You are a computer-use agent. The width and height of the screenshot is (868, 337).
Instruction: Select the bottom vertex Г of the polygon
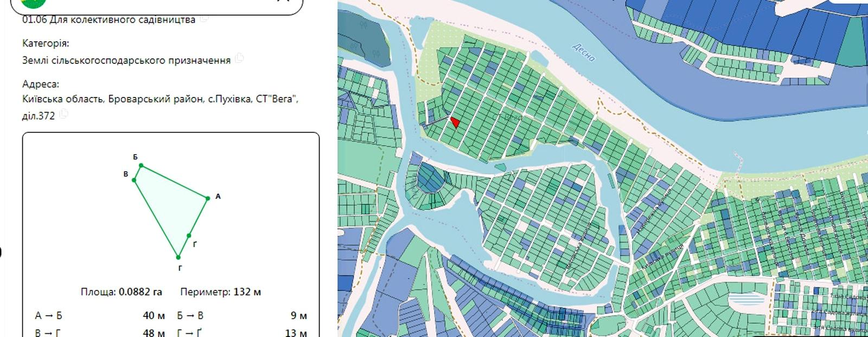178,257
